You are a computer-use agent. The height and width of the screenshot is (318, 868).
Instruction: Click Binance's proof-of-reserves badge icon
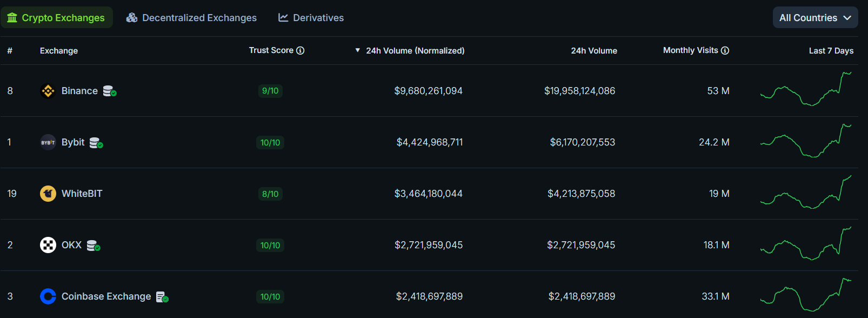click(110, 91)
